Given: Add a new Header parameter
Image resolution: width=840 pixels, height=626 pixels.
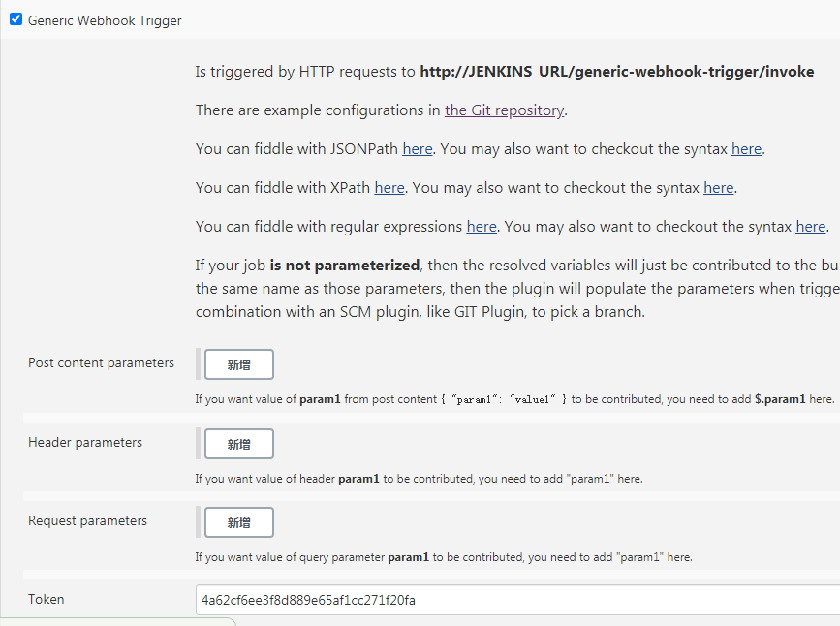Looking at the screenshot, I should pos(239,444).
